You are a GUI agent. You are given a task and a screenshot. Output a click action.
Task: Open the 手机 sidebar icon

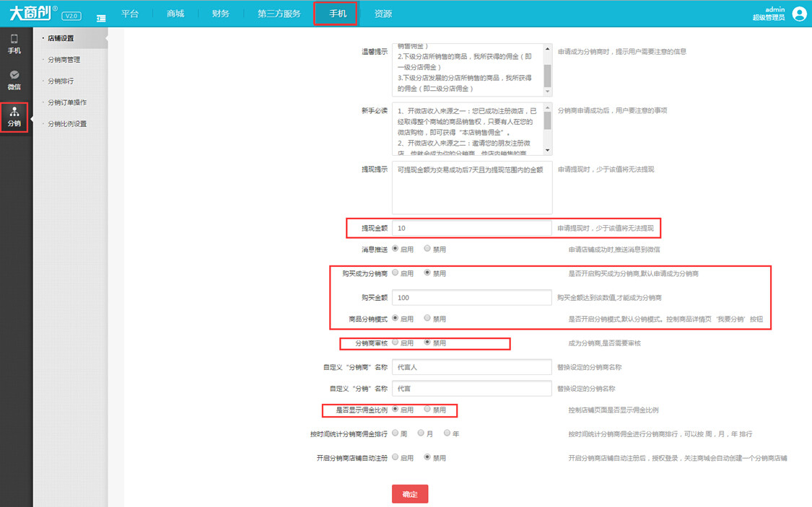[14, 43]
